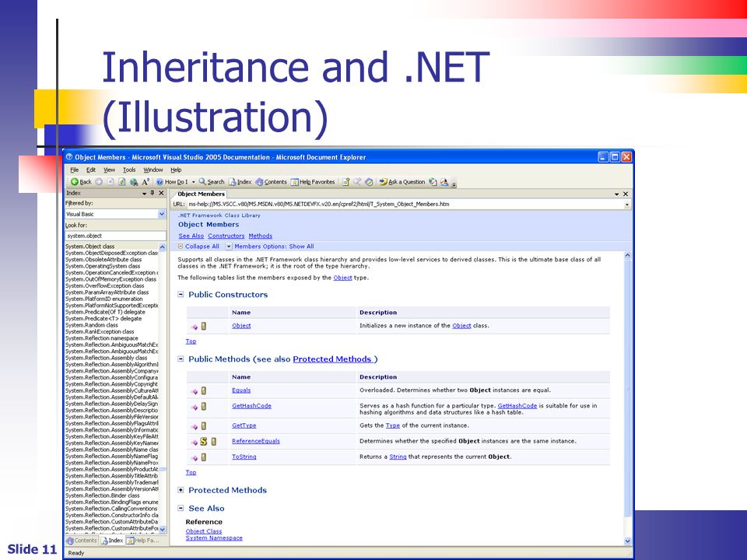Click the greyed magnifier icon beside Help Favorites
The height and width of the screenshot is (560, 747).
coord(357,182)
